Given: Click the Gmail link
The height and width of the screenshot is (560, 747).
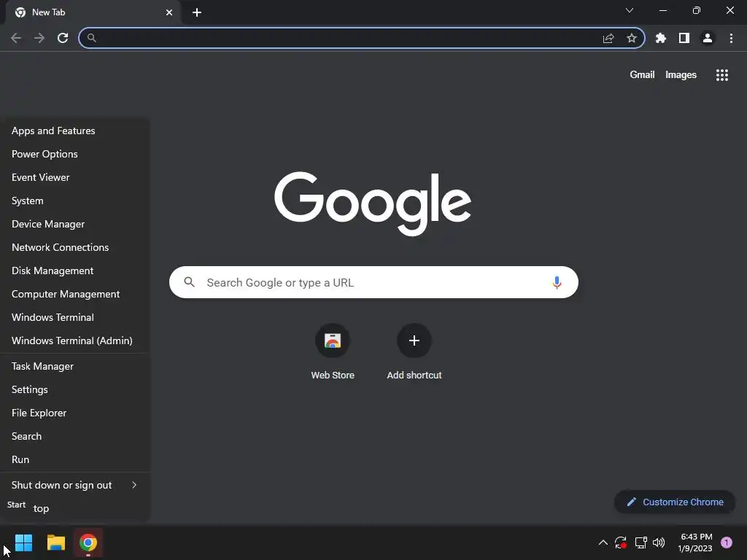Looking at the screenshot, I should click(x=642, y=75).
